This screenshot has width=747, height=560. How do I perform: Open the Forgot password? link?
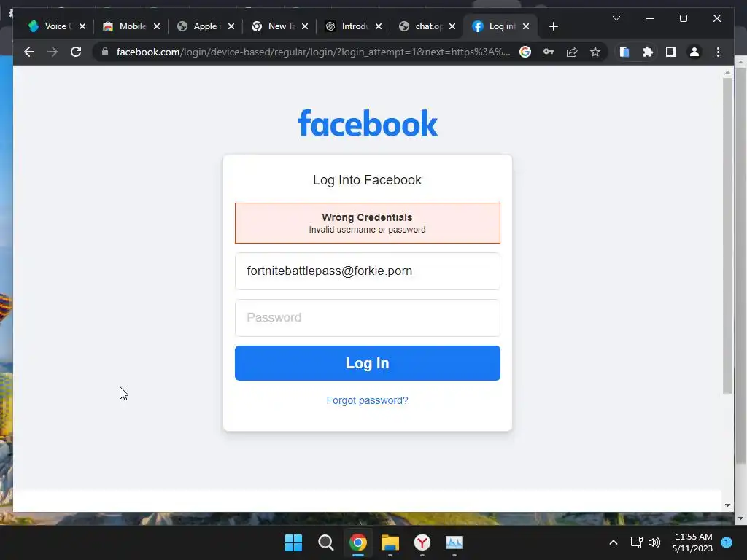tap(368, 400)
